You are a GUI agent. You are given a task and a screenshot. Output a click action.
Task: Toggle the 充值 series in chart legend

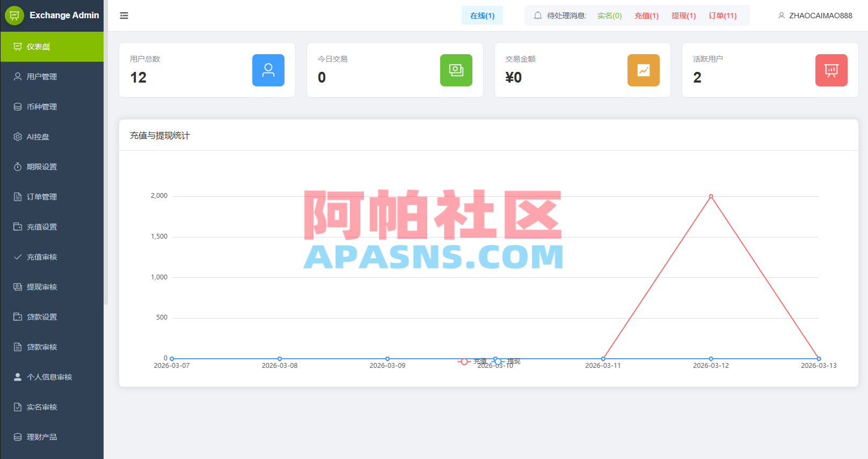coord(472,361)
